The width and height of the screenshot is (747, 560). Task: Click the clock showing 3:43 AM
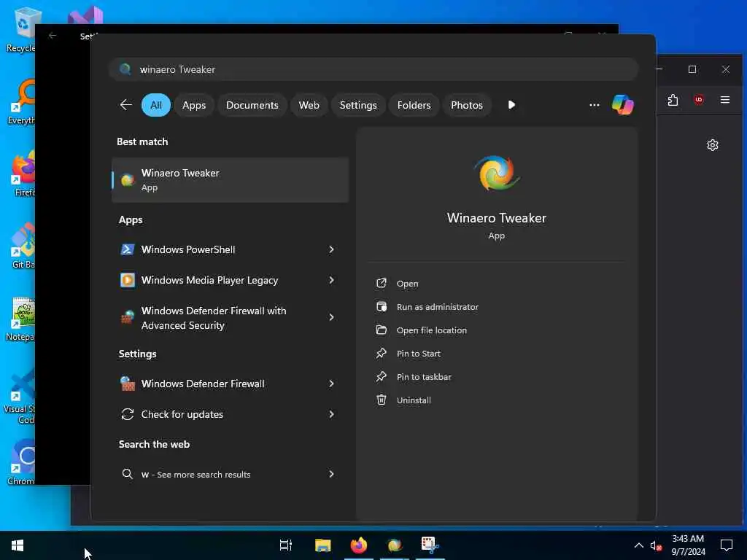688,539
